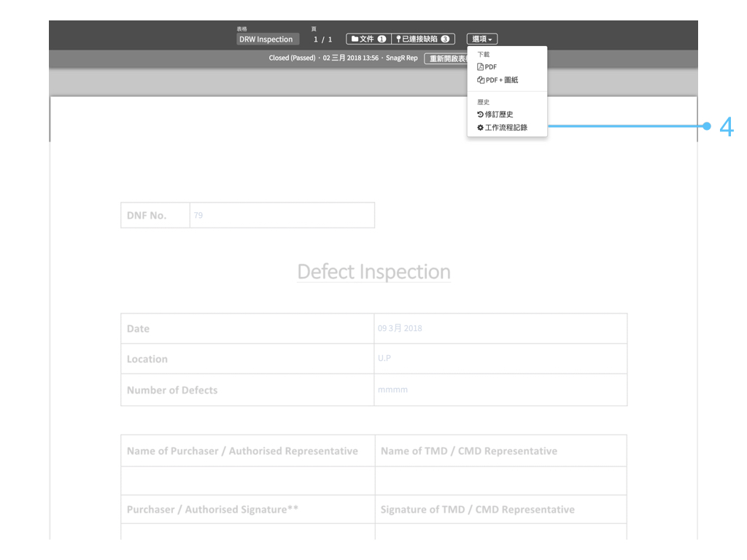
Task: Click the date 02 三月 2018 13:56 text
Action: (x=351, y=58)
